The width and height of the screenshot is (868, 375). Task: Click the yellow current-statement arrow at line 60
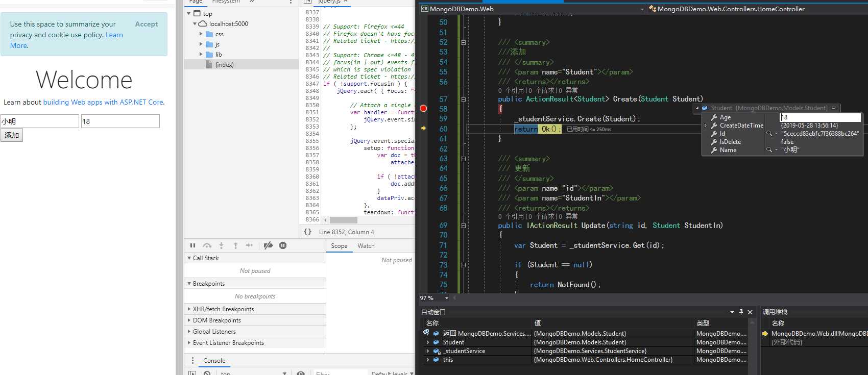click(x=423, y=128)
